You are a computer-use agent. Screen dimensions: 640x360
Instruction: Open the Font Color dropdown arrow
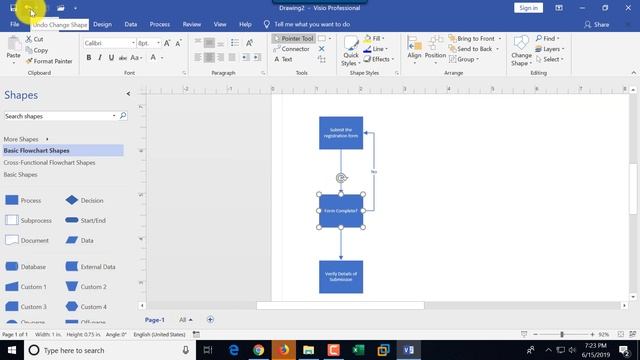pos(162,58)
